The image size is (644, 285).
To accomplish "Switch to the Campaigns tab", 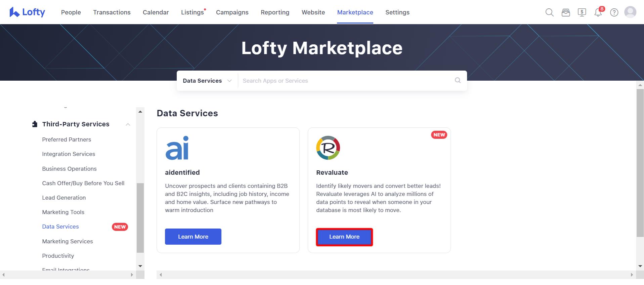I will tap(232, 12).
